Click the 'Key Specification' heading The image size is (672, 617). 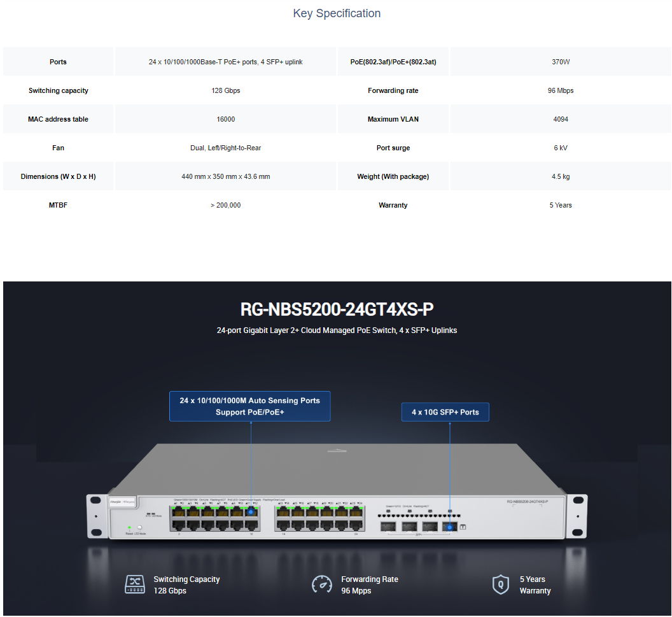point(337,13)
